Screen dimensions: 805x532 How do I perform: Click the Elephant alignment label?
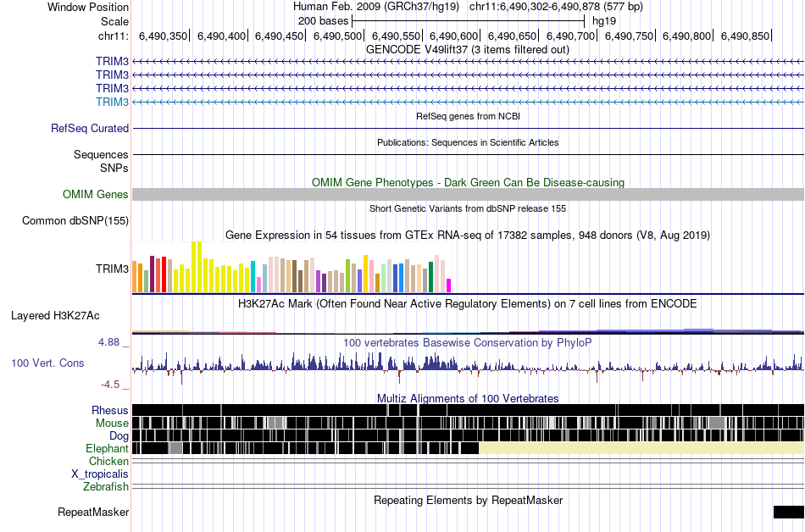[108, 448]
